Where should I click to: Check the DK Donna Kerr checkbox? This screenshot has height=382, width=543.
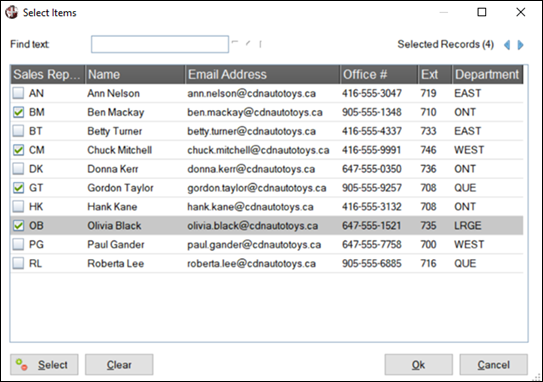click(18, 169)
